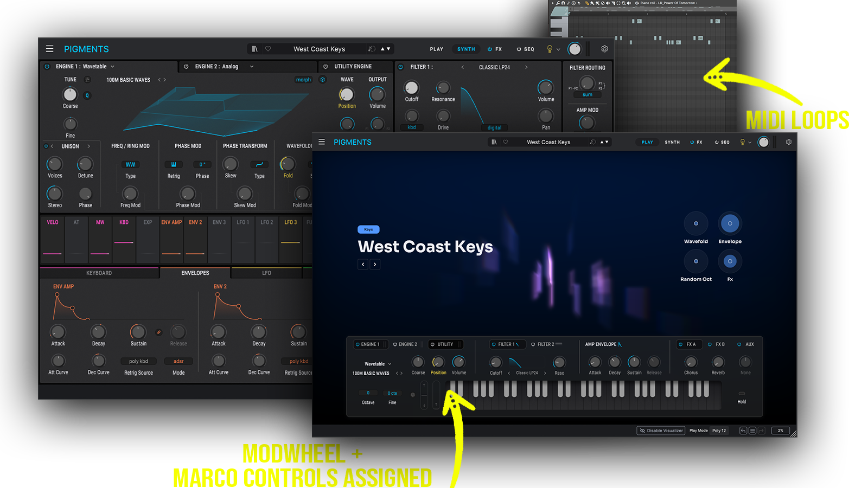Toggle FX B power in play view panel

click(710, 344)
